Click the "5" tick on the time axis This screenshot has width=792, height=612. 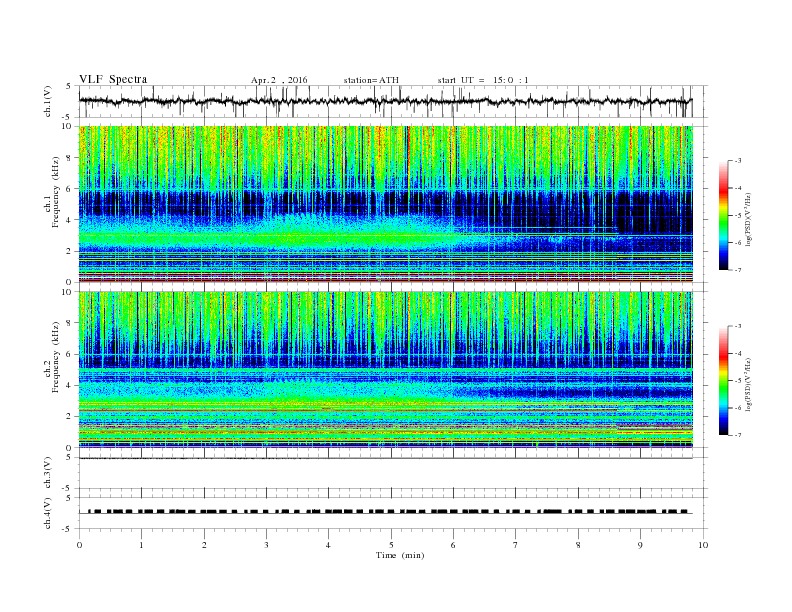pos(391,545)
